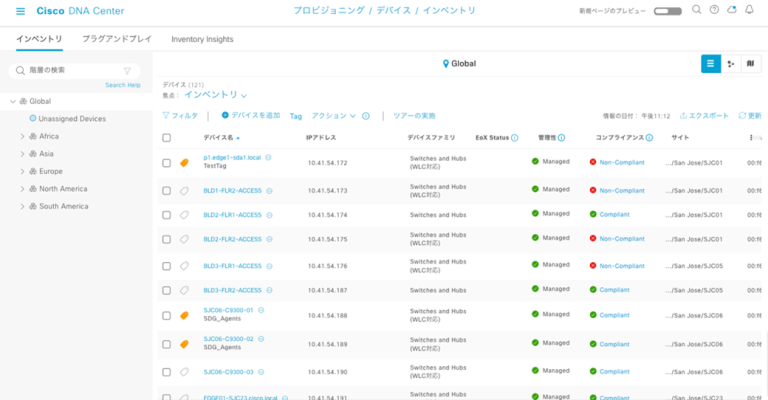Screen dimensions: 768x400
Task: Open the hamburger navigation menu
Action: tap(20, 11)
